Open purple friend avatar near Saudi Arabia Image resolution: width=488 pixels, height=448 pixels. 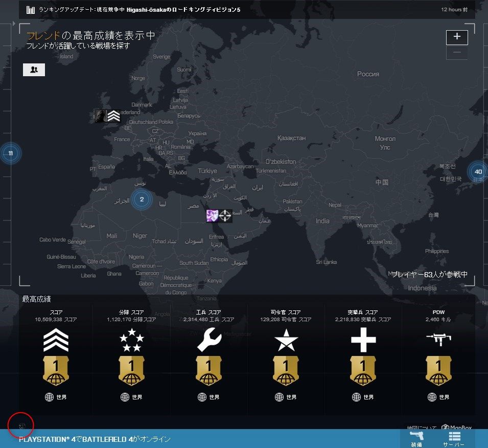tap(212, 216)
